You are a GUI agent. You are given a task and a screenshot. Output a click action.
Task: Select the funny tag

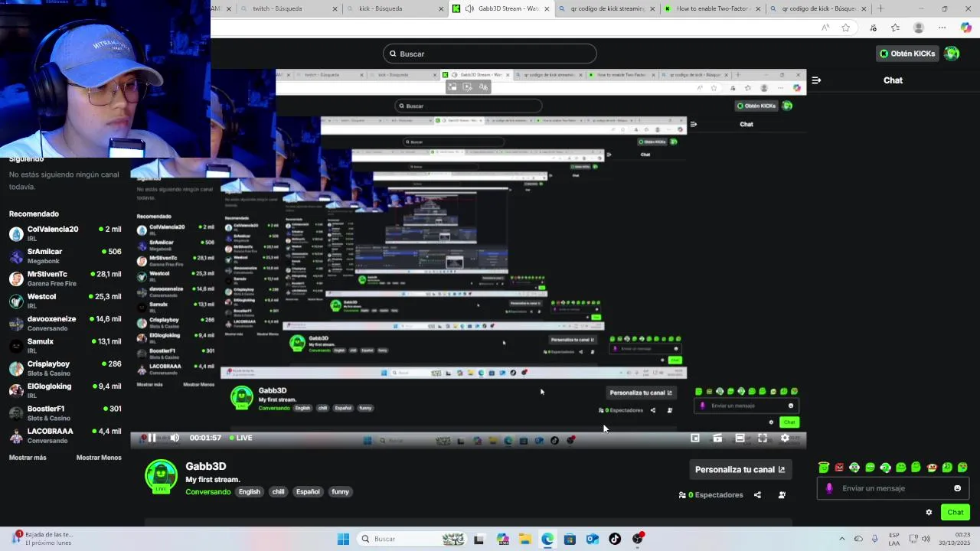(340, 491)
